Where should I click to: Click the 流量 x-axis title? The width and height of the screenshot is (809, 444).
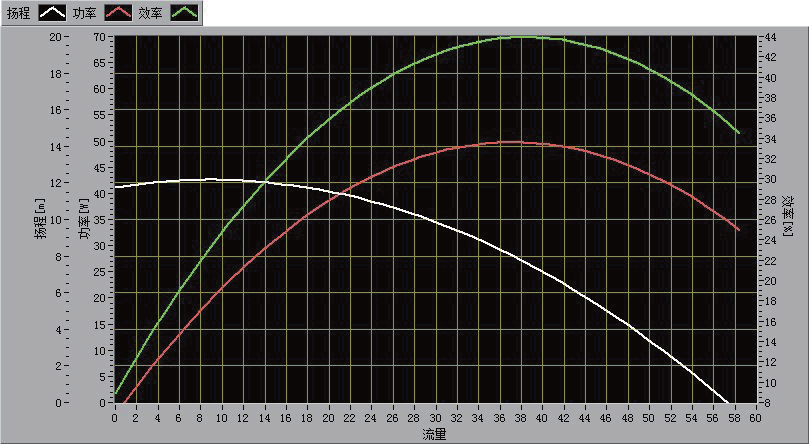coord(434,435)
